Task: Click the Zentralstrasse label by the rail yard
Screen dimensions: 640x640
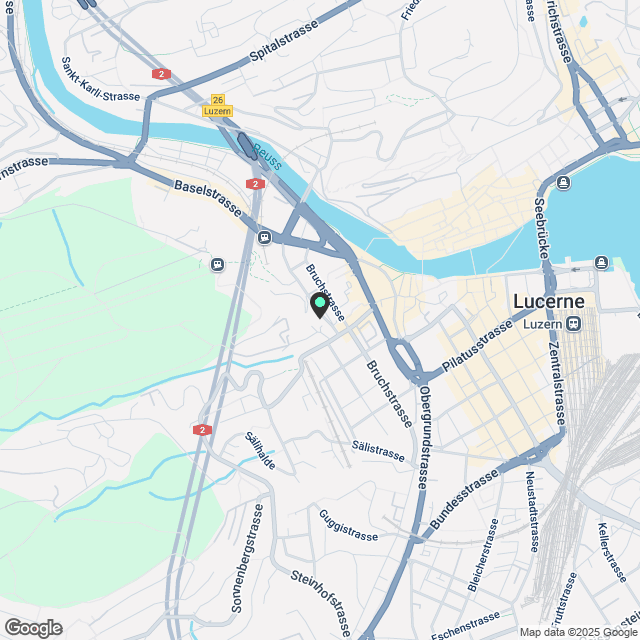Action: click(557, 383)
